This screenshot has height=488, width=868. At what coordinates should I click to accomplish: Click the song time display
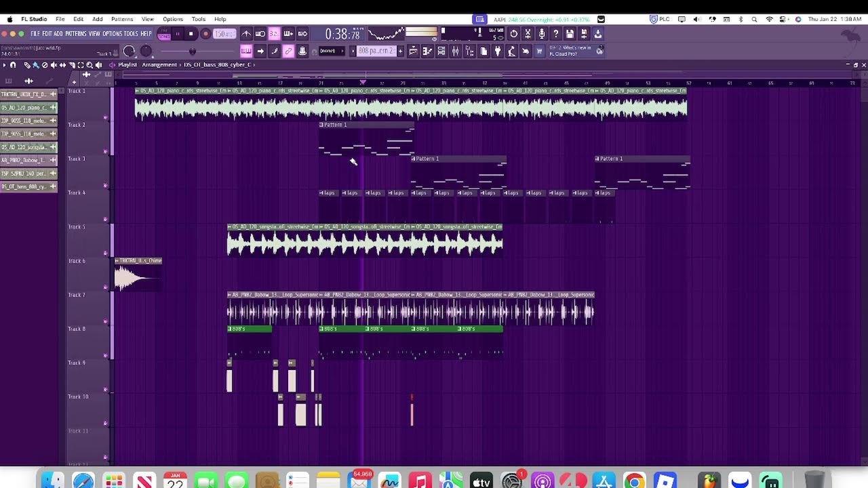[342, 33]
